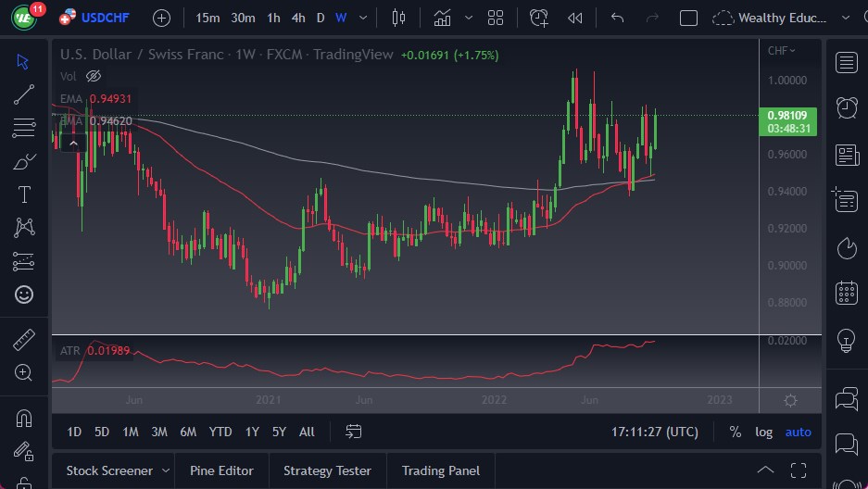The width and height of the screenshot is (868, 489).
Task: Expand the Stock Screener dropdown arrow
Action: pyautogui.click(x=165, y=470)
